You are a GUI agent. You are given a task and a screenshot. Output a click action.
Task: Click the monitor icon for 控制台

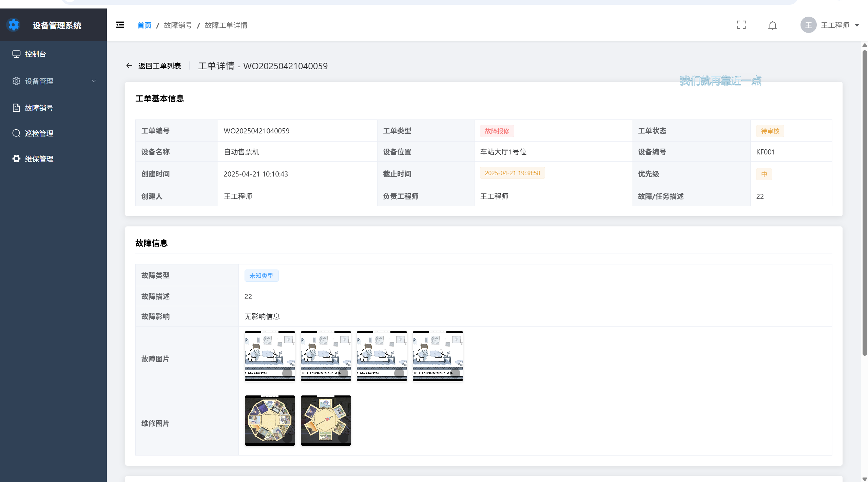click(16, 54)
